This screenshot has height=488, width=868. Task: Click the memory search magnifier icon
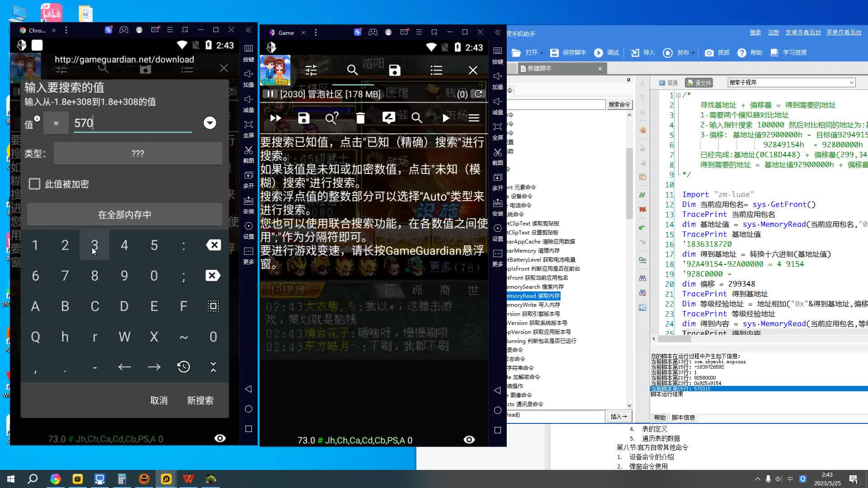coord(417,118)
